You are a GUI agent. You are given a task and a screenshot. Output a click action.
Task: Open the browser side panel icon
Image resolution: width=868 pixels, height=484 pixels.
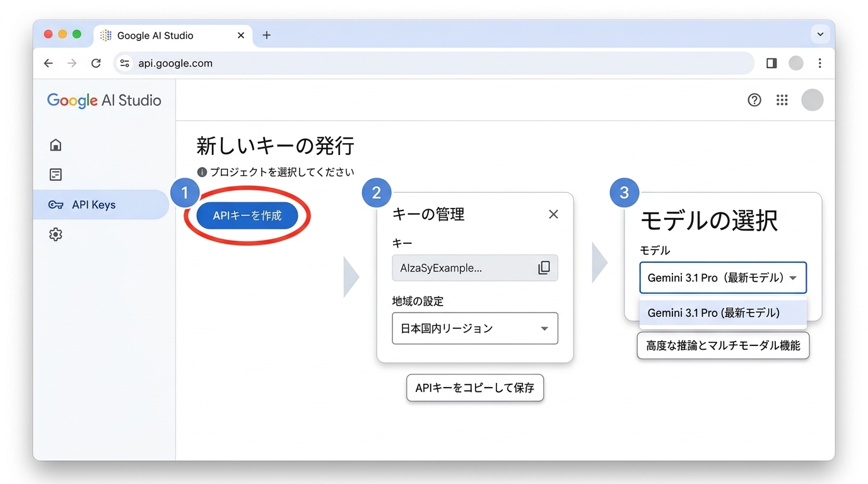click(x=771, y=63)
